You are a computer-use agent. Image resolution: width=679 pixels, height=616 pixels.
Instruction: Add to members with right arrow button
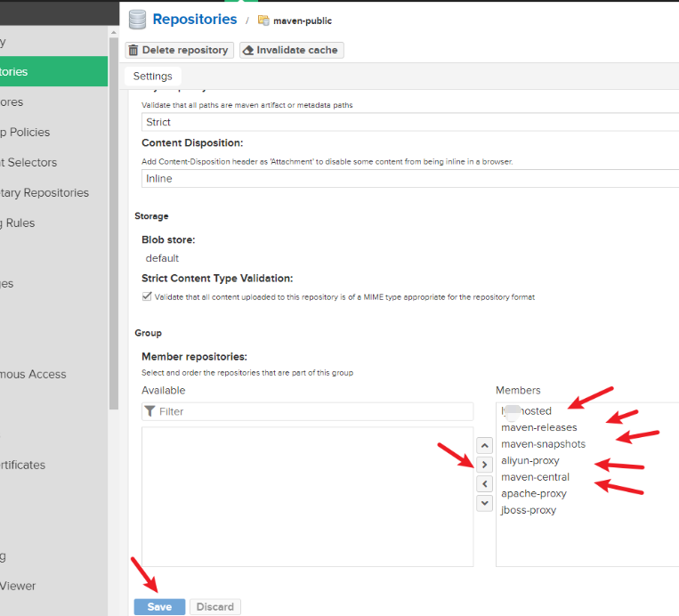click(x=485, y=465)
